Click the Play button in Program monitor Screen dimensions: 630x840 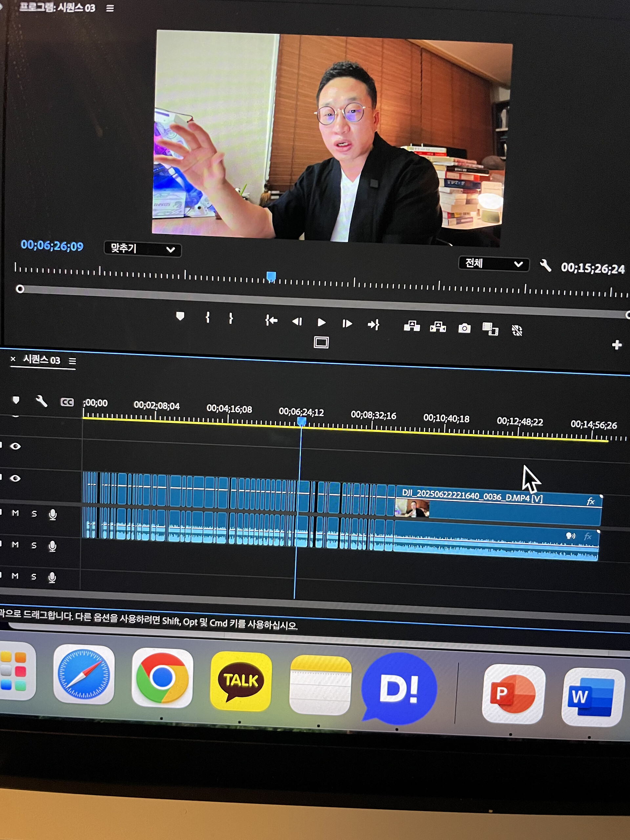click(321, 323)
